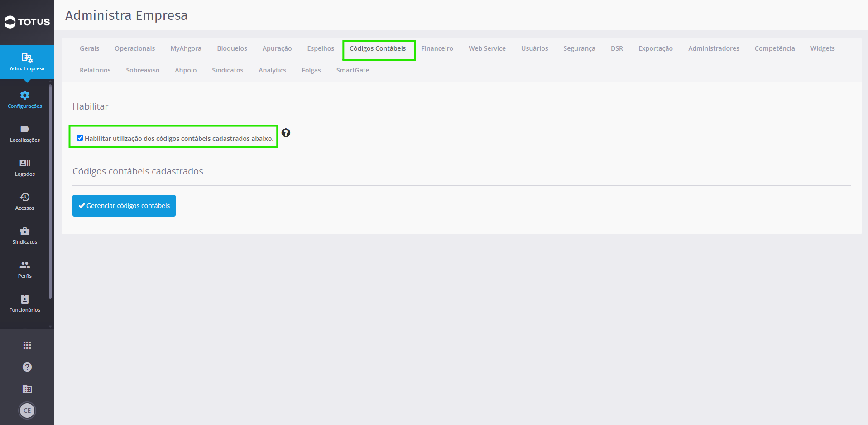The width and height of the screenshot is (868, 425).
Task: Switch to the Web Service tab
Action: [x=487, y=48]
